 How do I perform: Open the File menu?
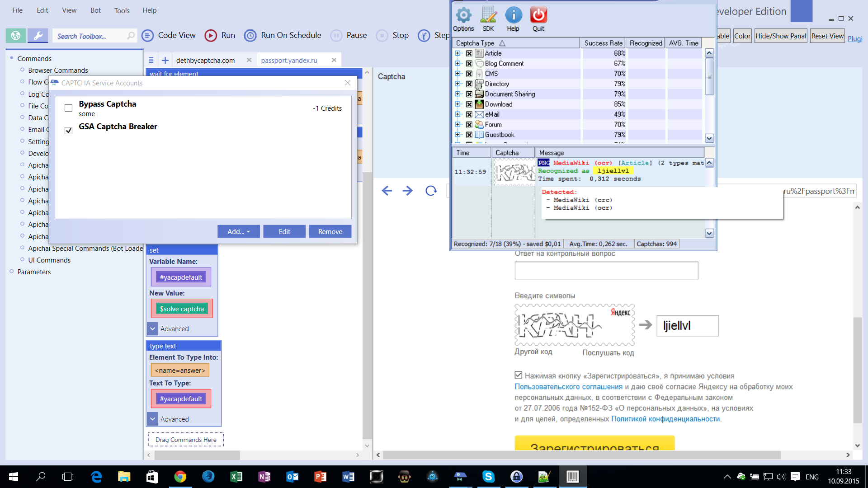pos(18,10)
